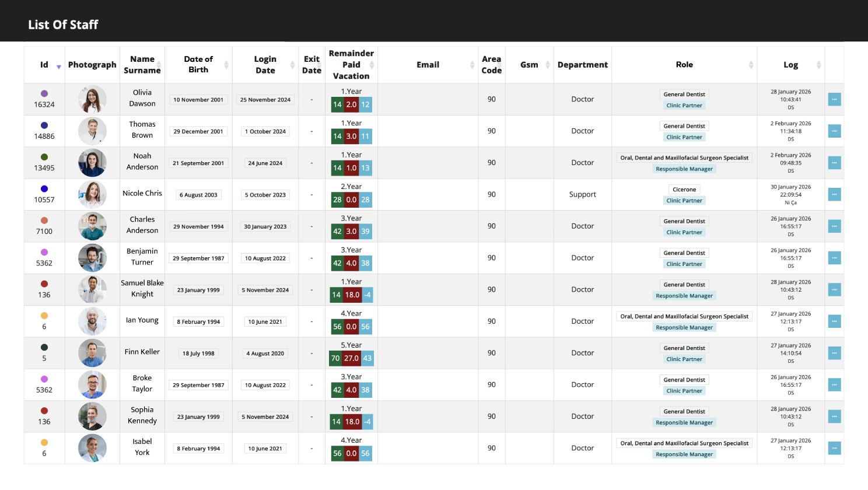Click Noah Anderson's Responsible Manager tag
The image size is (868, 490).
[x=684, y=169]
